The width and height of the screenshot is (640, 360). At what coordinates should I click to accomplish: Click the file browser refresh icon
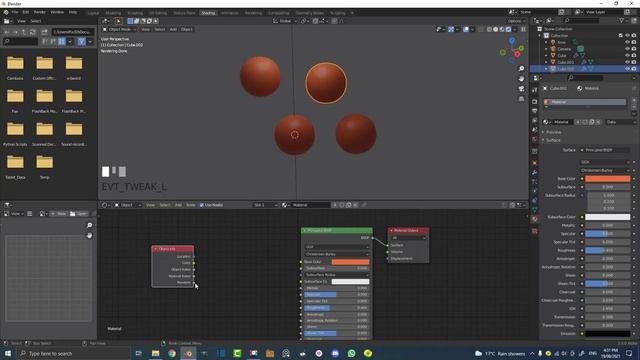(33, 32)
